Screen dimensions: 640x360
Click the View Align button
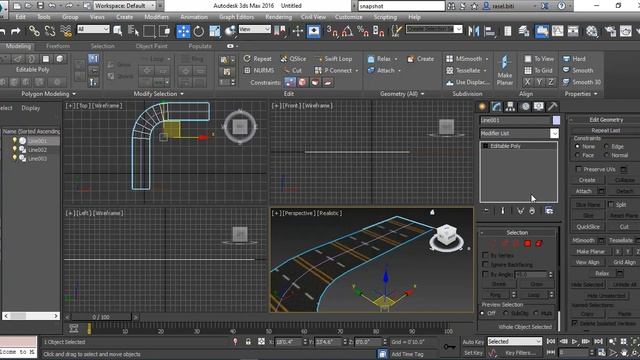[587, 262]
